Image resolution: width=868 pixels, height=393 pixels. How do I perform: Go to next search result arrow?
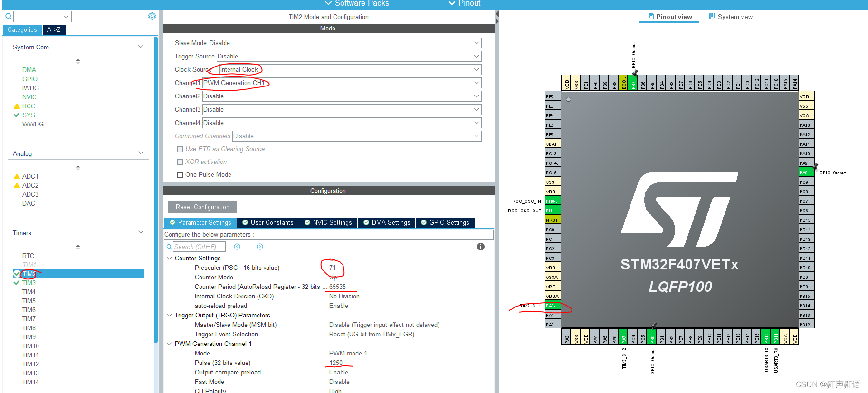[260, 247]
